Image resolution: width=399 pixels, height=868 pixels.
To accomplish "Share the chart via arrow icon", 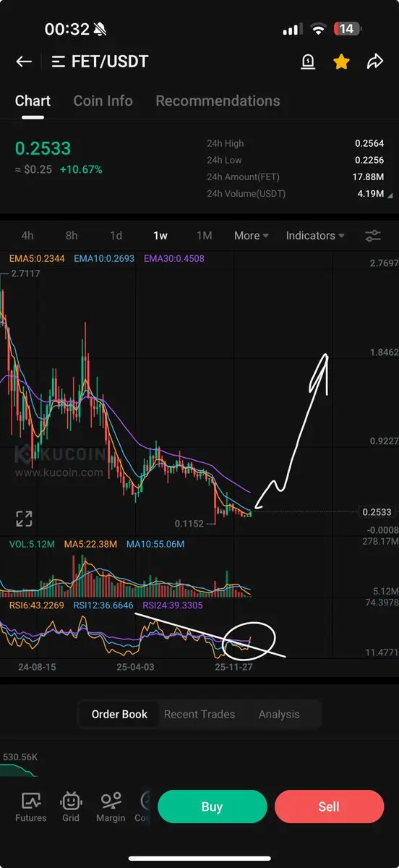I will point(374,61).
